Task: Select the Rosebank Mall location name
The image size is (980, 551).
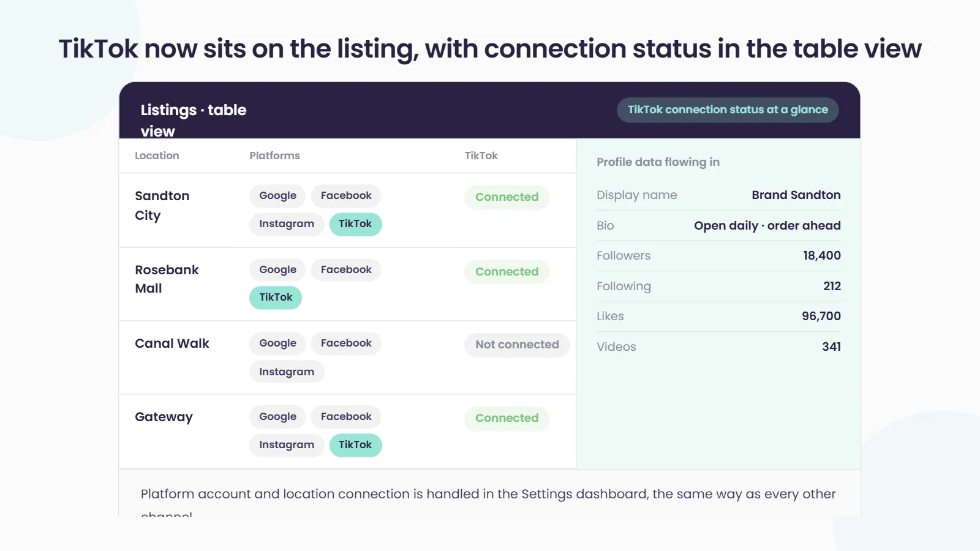Action: 167,279
